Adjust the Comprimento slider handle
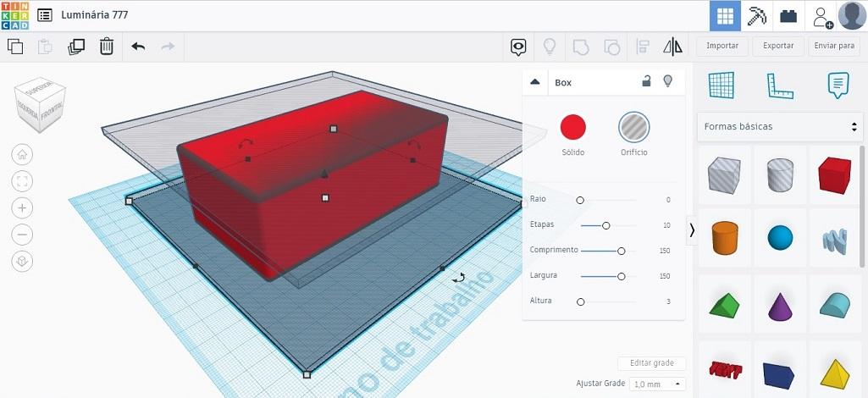The width and height of the screenshot is (868, 398). click(621, 251)
